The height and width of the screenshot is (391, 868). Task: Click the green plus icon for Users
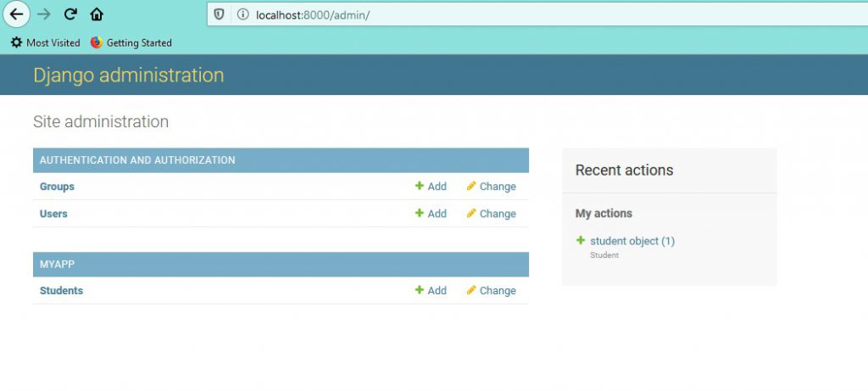420,213
